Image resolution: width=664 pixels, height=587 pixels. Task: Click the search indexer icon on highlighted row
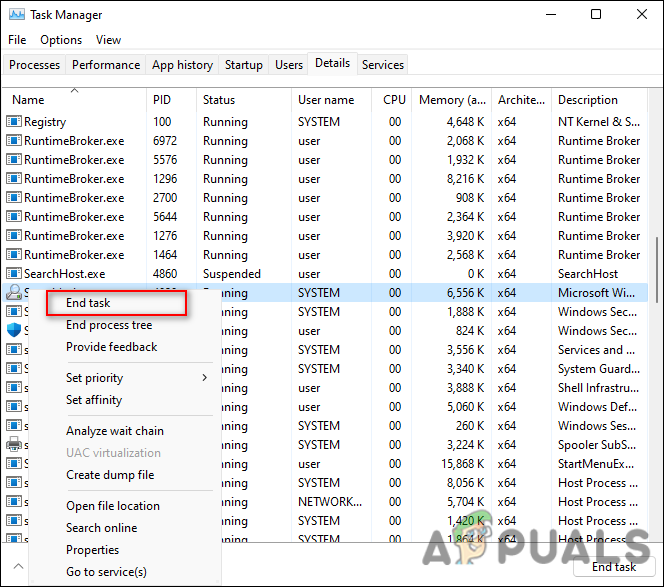[14, 293]
